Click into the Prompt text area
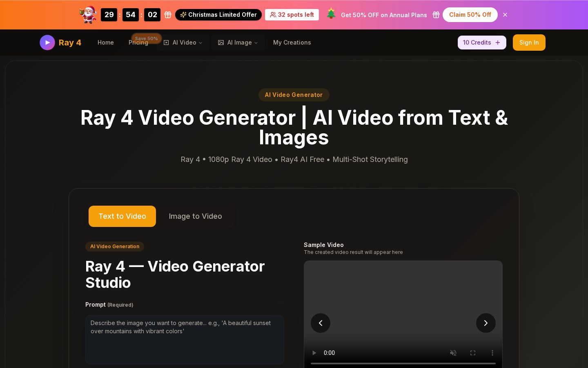The height and width of the screenshot is (368, 588). pos(185,339)
